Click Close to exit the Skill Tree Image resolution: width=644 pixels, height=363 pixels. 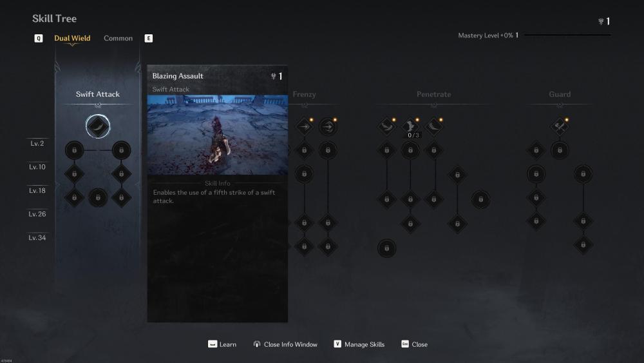coord(414,344)
